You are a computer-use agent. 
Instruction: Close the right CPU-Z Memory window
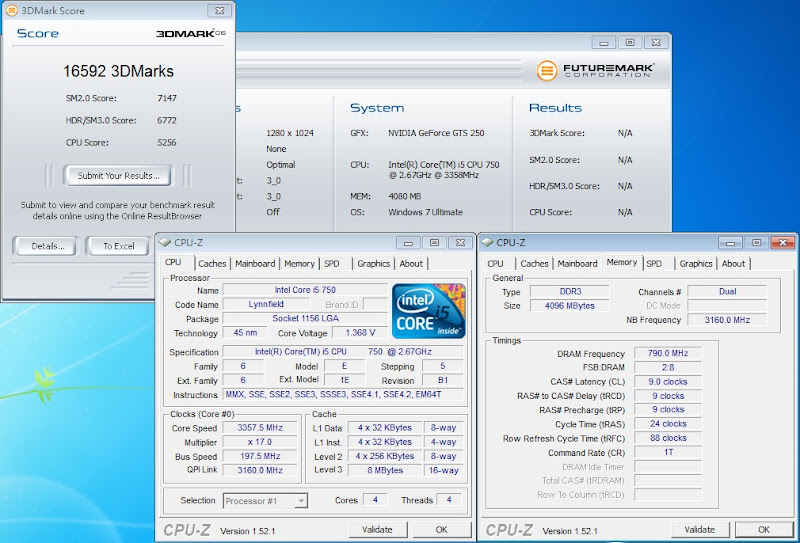783,243
